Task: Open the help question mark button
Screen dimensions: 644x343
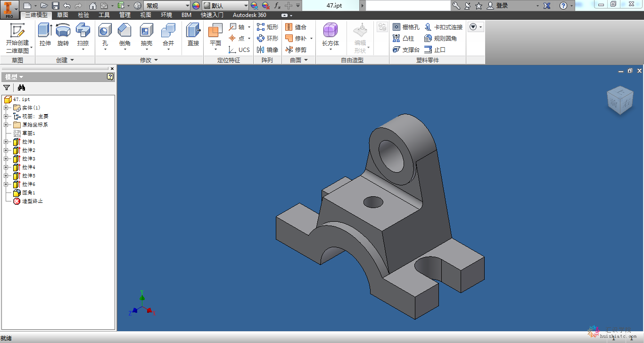Action: pos(563,6)
